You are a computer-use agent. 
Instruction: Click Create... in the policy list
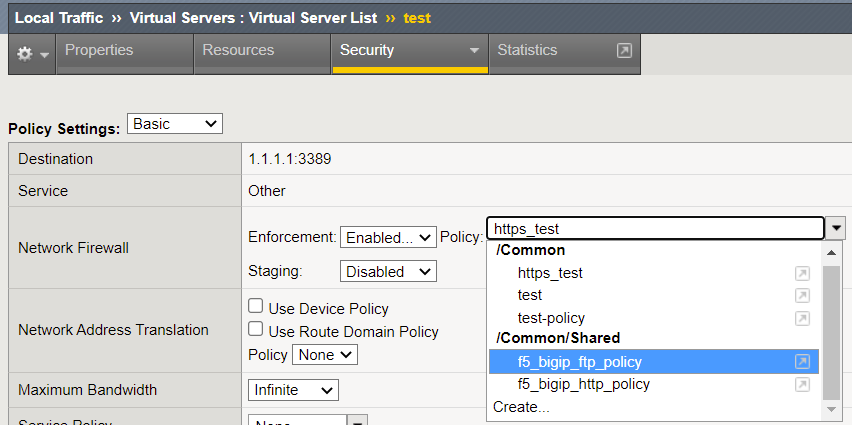(521, 407)
